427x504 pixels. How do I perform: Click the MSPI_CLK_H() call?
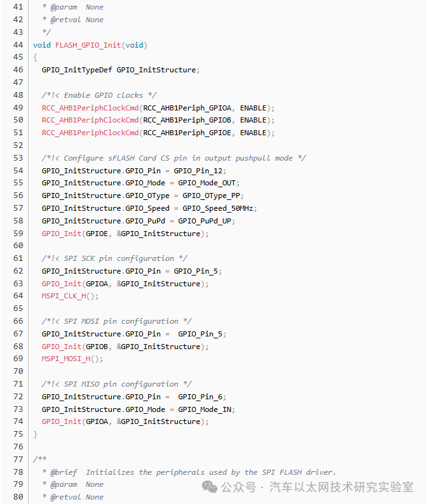coord(70,296)
